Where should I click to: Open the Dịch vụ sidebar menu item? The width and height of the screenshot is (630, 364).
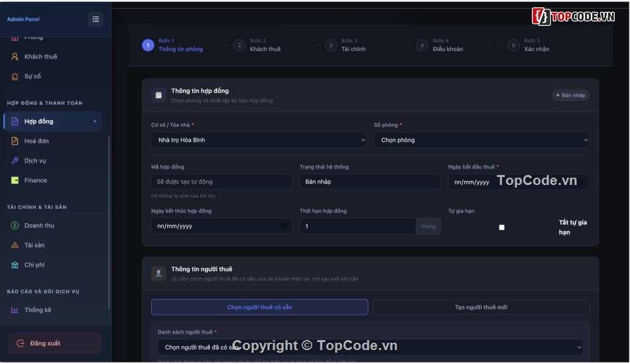click(x=52, y=160)
